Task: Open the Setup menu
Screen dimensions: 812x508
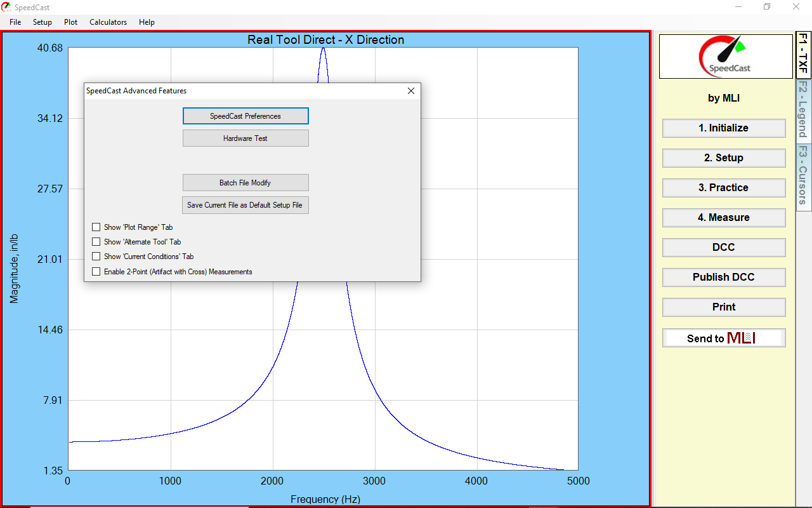Action: pyautogui.click(x=43, y=22)
